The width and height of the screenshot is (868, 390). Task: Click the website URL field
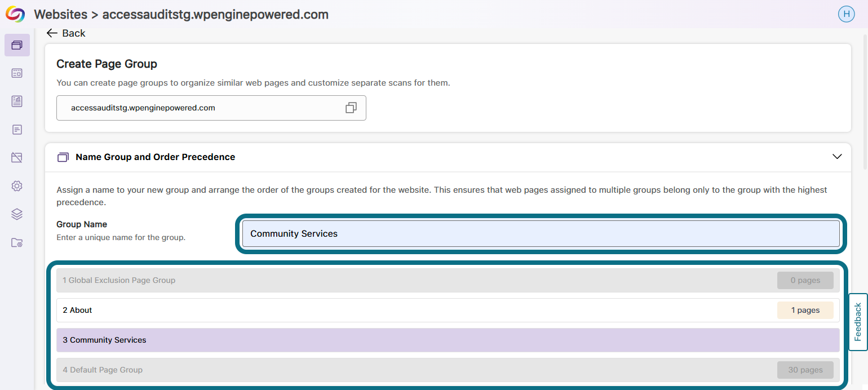(x=211, y=108)
